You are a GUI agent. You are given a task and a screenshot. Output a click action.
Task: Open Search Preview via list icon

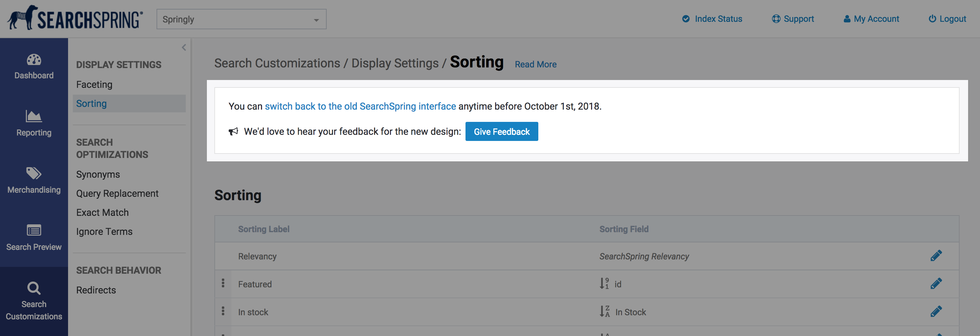(34, 230)
